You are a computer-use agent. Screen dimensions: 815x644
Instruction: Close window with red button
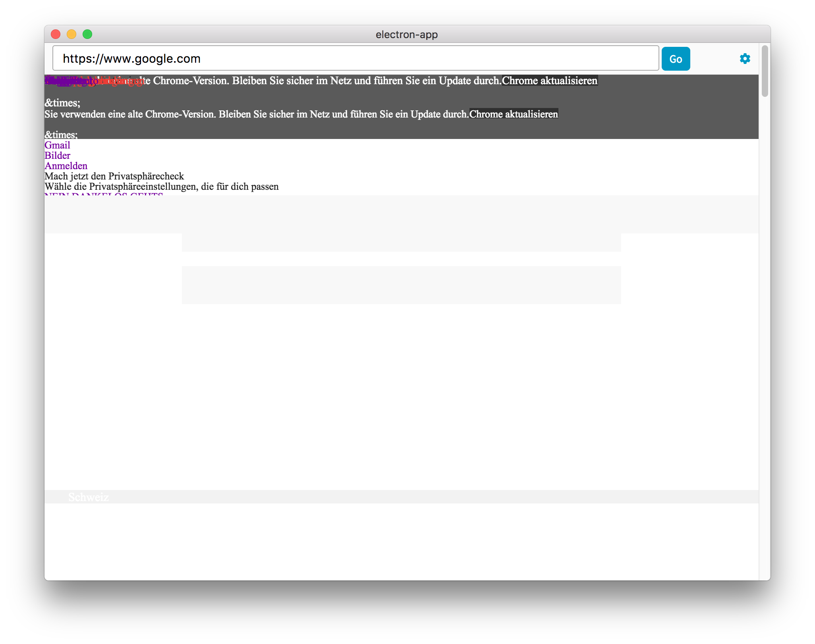pos(56,35)
